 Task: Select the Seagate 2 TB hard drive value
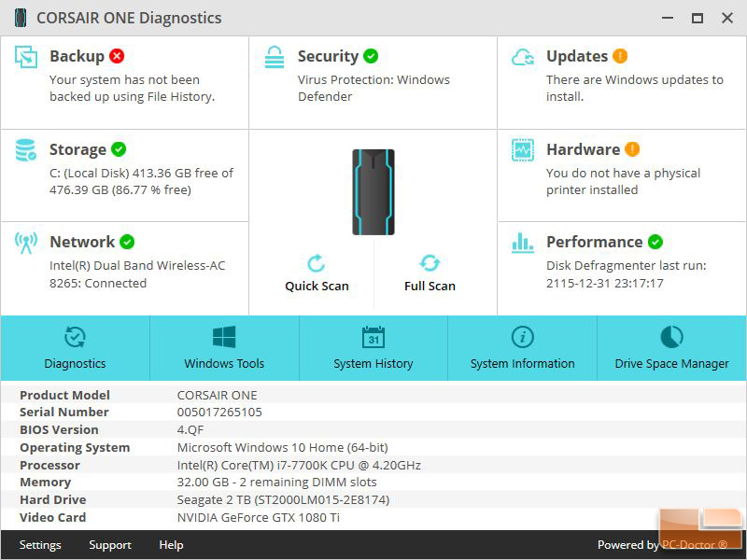pyautogui.click(x=284, y=500)
